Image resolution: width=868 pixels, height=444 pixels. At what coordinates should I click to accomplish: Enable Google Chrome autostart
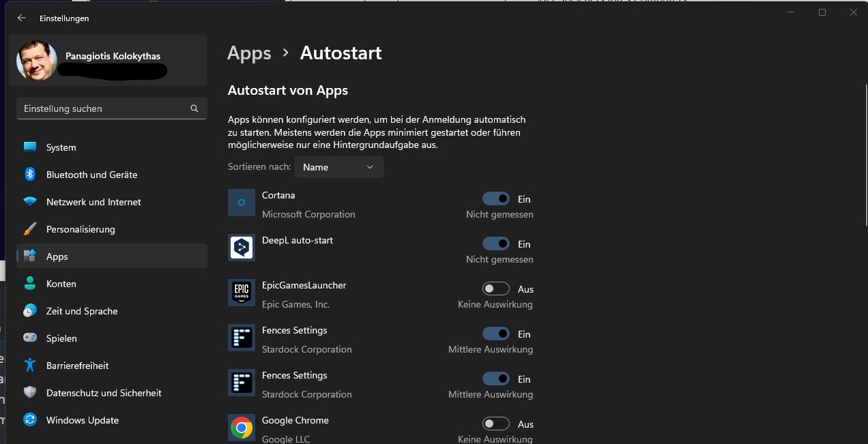(x=496, y=424)
